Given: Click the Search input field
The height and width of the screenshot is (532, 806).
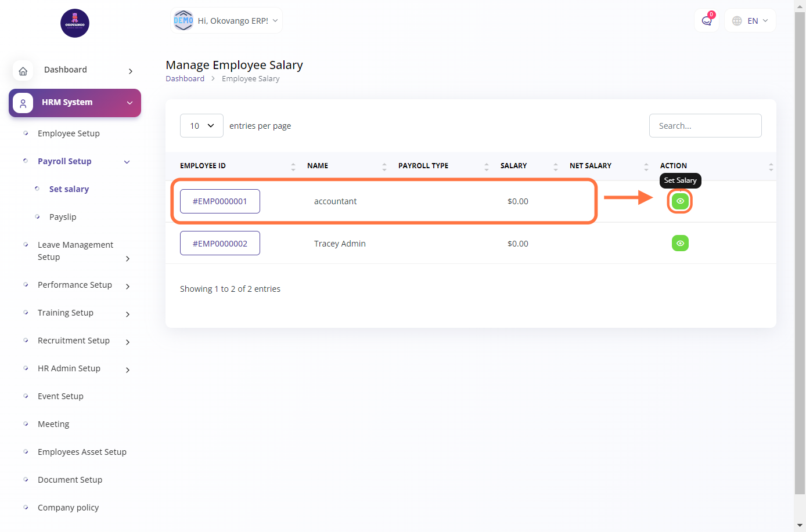Looking at the screenshot, I should tap(705, 126).
